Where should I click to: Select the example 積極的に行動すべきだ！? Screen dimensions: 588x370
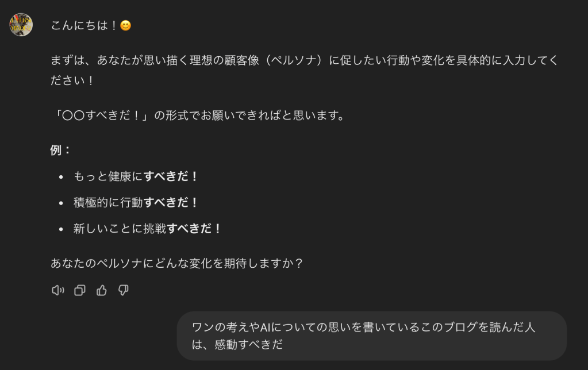136,202
